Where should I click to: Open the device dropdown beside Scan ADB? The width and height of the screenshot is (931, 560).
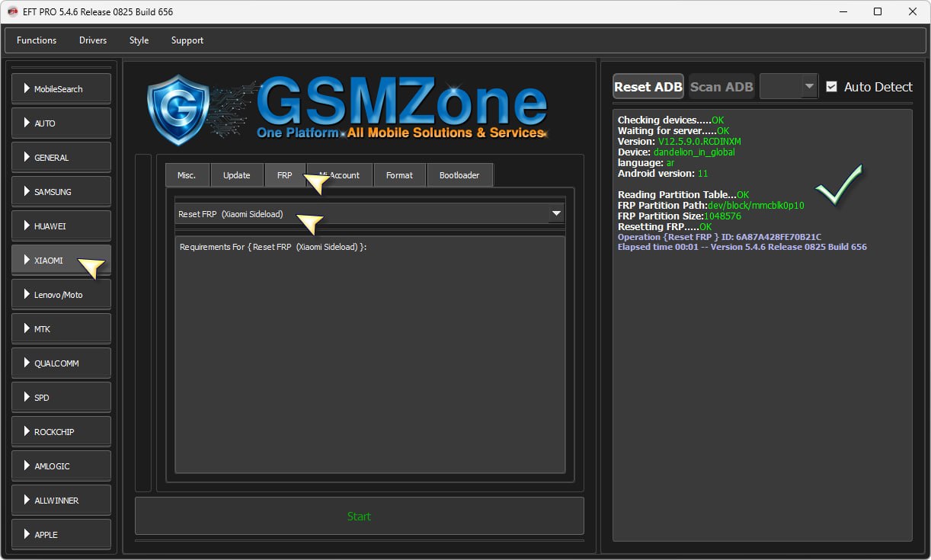[789, 86]
